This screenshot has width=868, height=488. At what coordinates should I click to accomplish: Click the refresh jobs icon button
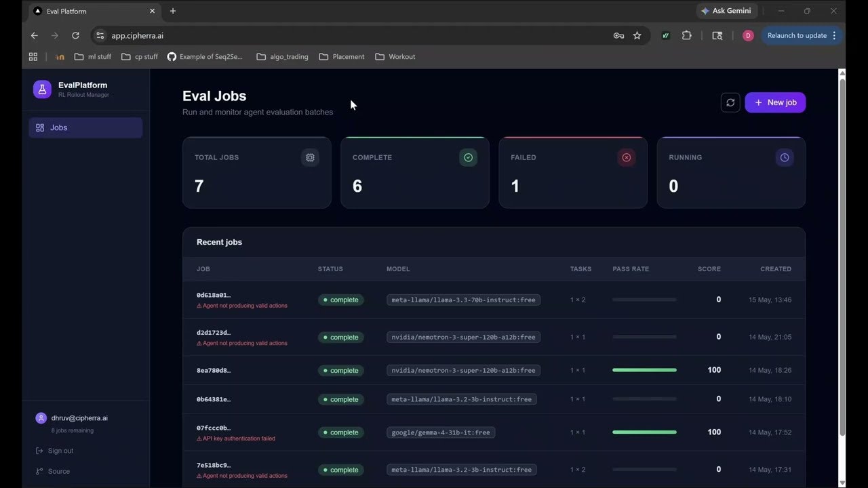point(730,102)
